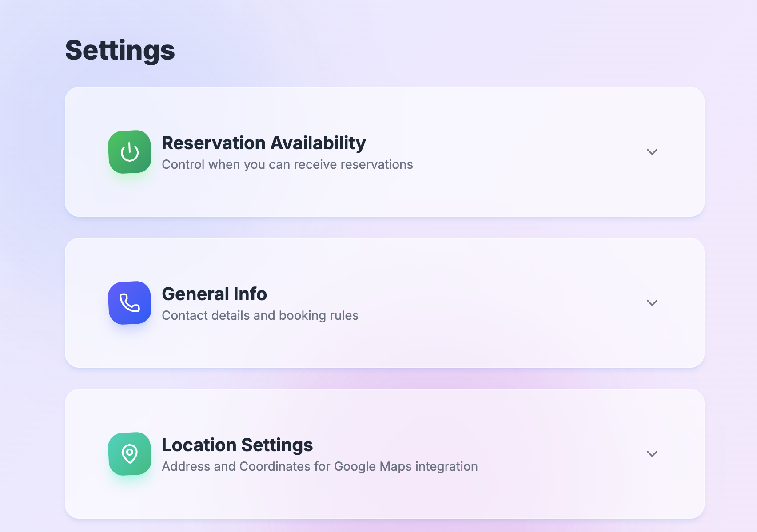Click "Control when you can receive reservations" text
The height and width of the screenshot is (532, 757).
click(287, 165)
